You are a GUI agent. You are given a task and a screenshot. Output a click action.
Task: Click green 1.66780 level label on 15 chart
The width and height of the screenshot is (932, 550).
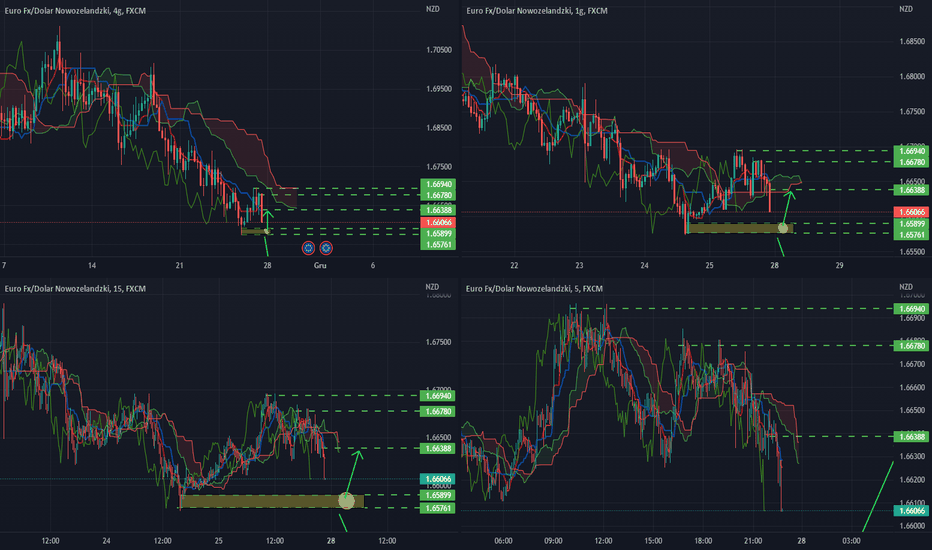coord(437,411)
